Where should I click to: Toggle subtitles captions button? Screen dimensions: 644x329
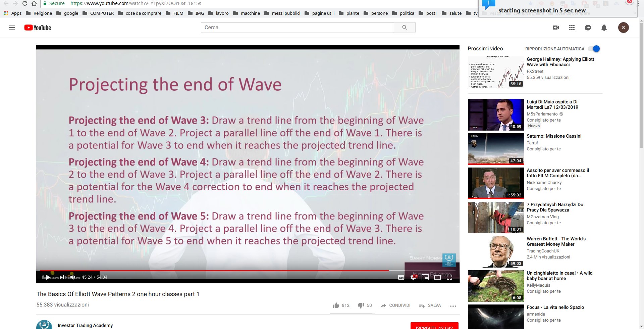click(x=401, y=277)
